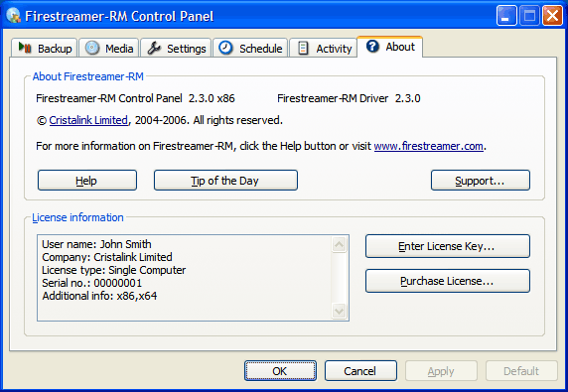This screenshot has width=568, height=392.
Task: Click the Settings tab's wrench icon
Action: tap(154, 48)
